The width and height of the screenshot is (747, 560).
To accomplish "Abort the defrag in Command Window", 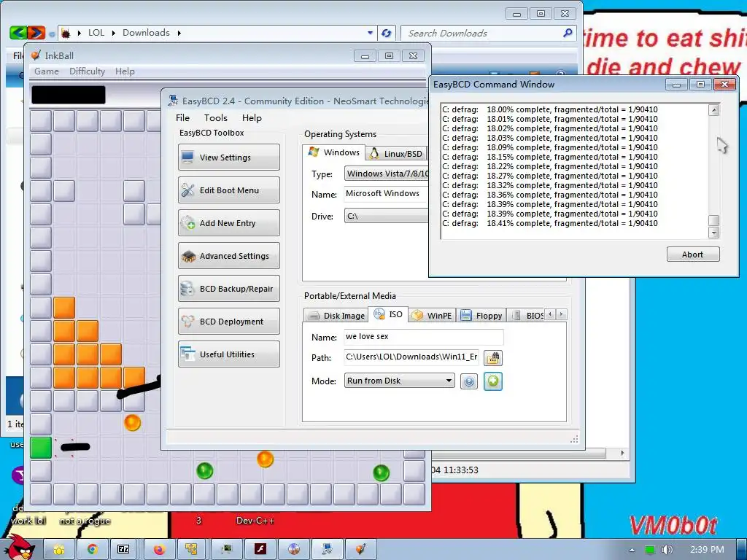I will pos(693,254).
